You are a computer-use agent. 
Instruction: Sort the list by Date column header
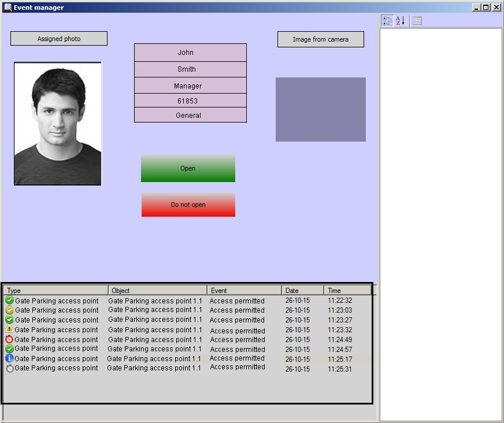(x=302, y=290)
